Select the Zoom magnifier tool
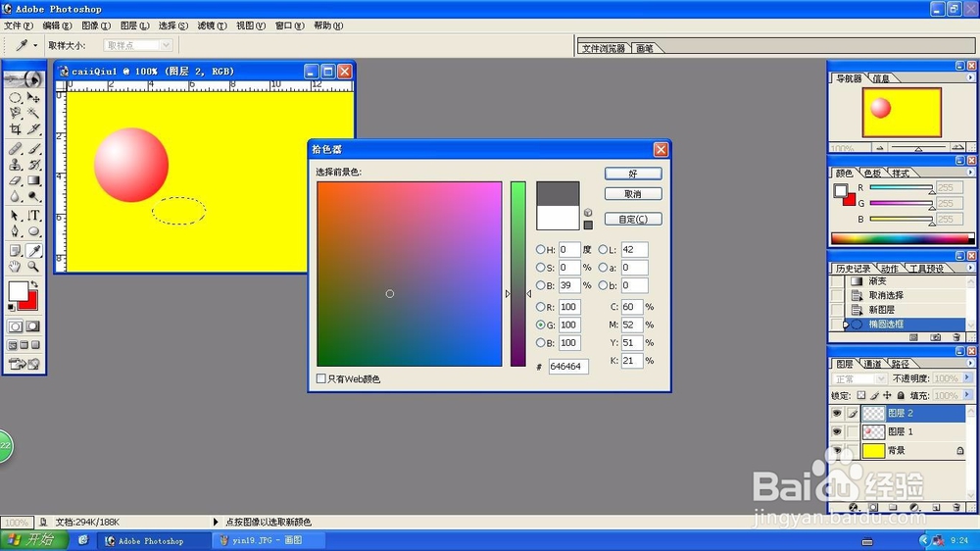 coord(33,267)
